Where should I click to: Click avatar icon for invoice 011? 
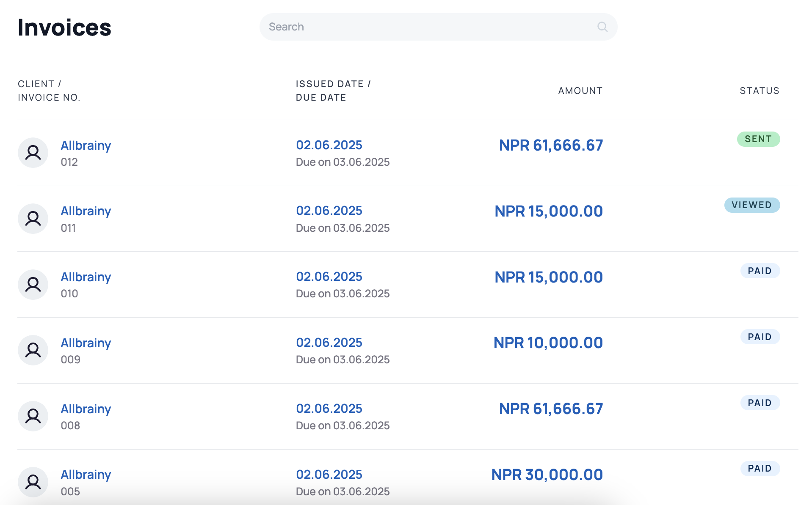(33, 219)
